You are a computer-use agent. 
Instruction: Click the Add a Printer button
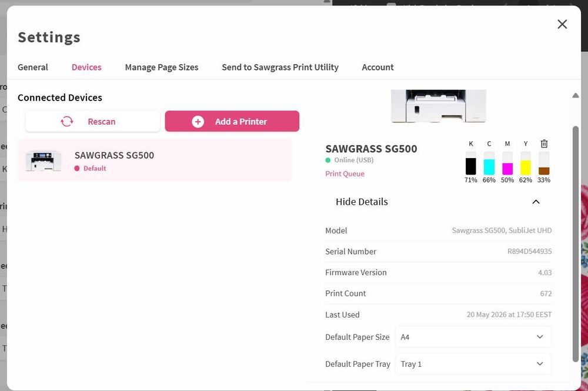232,121
